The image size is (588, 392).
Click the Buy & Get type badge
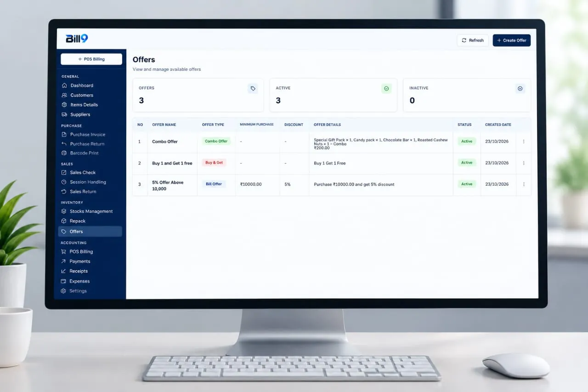coord(214,163)
